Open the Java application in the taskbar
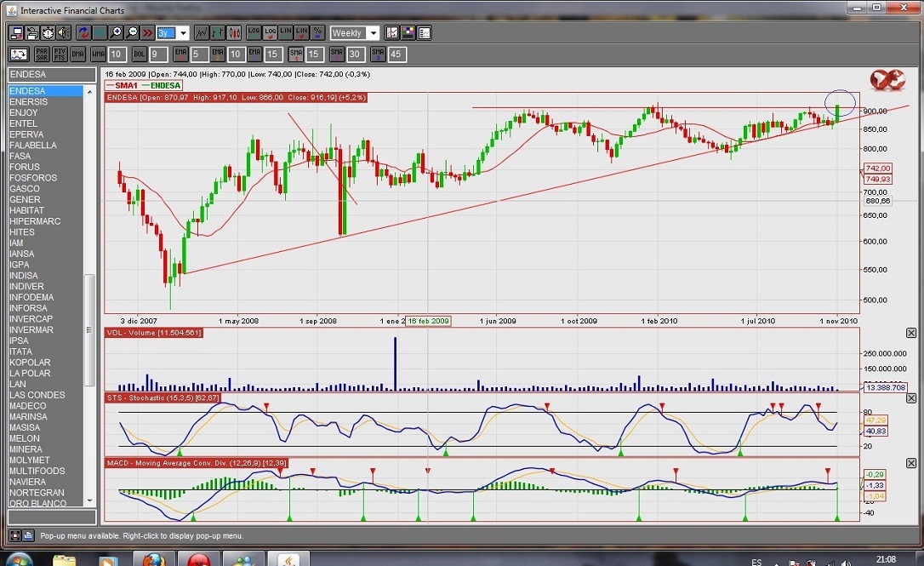 [x=288, y=559]
